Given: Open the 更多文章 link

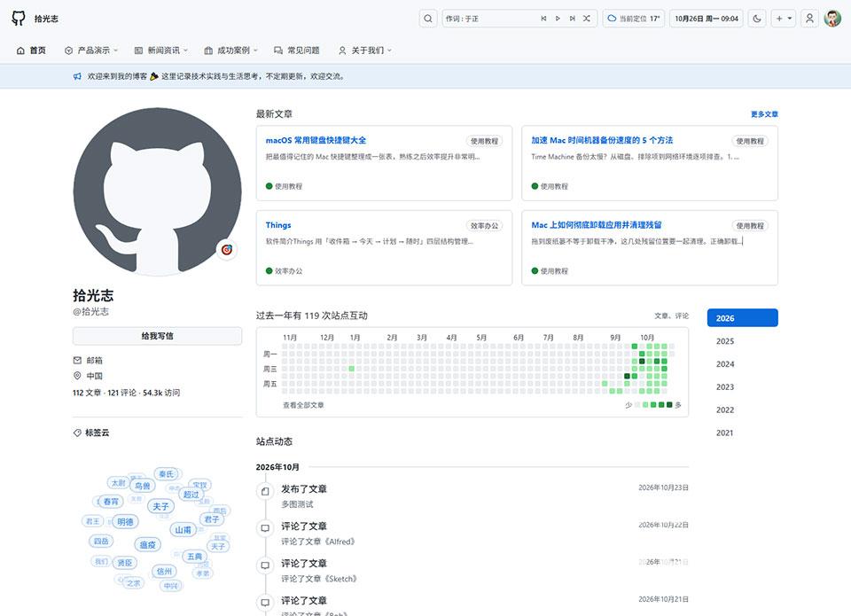Looking at the screenshot, I should click(x=764, y=114).
